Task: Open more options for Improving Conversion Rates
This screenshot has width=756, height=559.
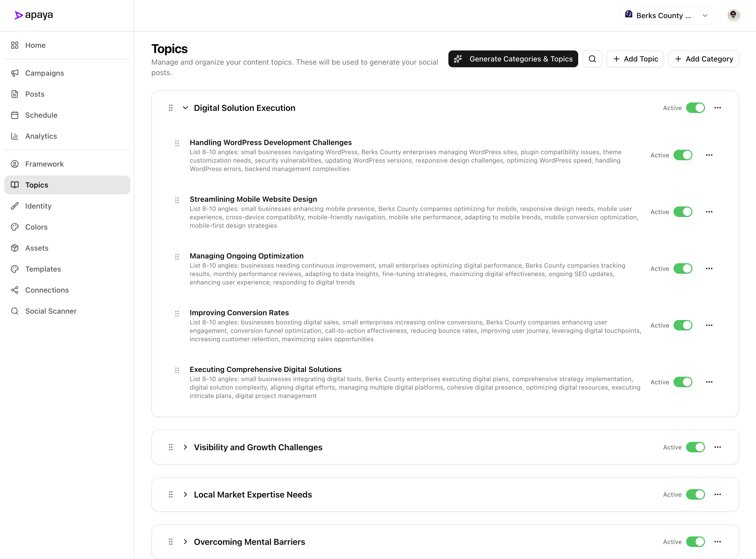Action: coord(709,325)
